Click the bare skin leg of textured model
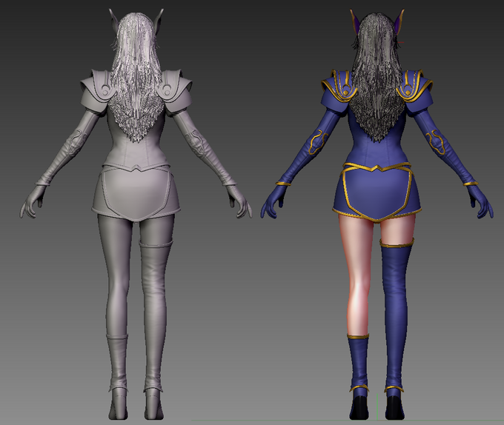Screen dimensions: 504x425 pyautogui.click(x=357, y=276)
